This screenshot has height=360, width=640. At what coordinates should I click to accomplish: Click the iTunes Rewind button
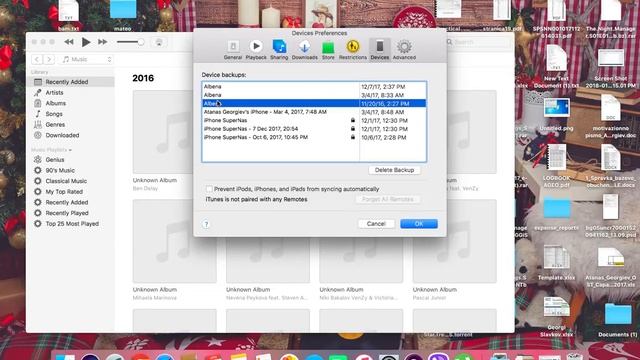(x=69, y=42)
